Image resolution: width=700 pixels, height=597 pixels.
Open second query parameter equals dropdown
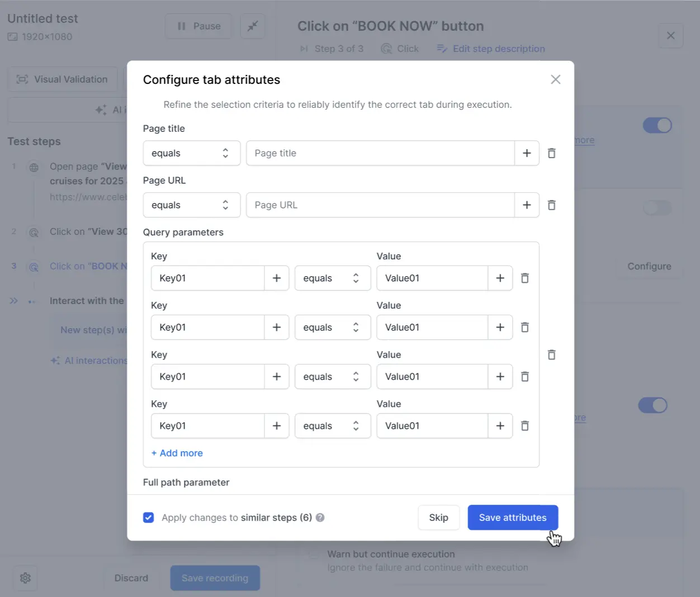click(x=333, y=328)
